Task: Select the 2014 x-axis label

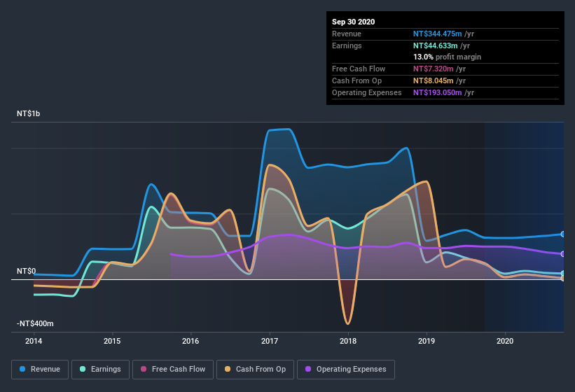Action: (x=34, y=342)
